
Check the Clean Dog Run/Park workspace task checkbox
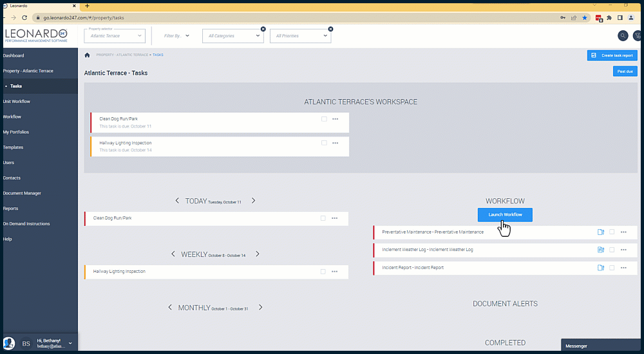click(x=324, y=119)
